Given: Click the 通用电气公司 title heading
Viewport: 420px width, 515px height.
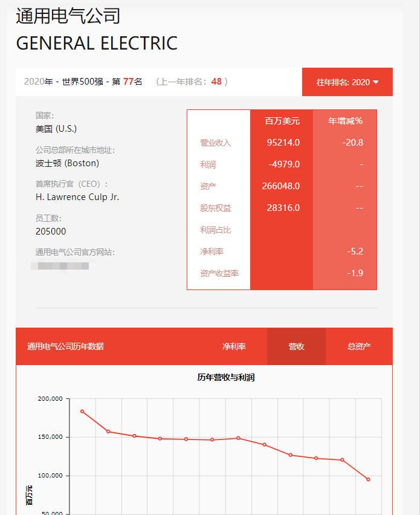Looking at the screenshot, I should pos(68,16).
